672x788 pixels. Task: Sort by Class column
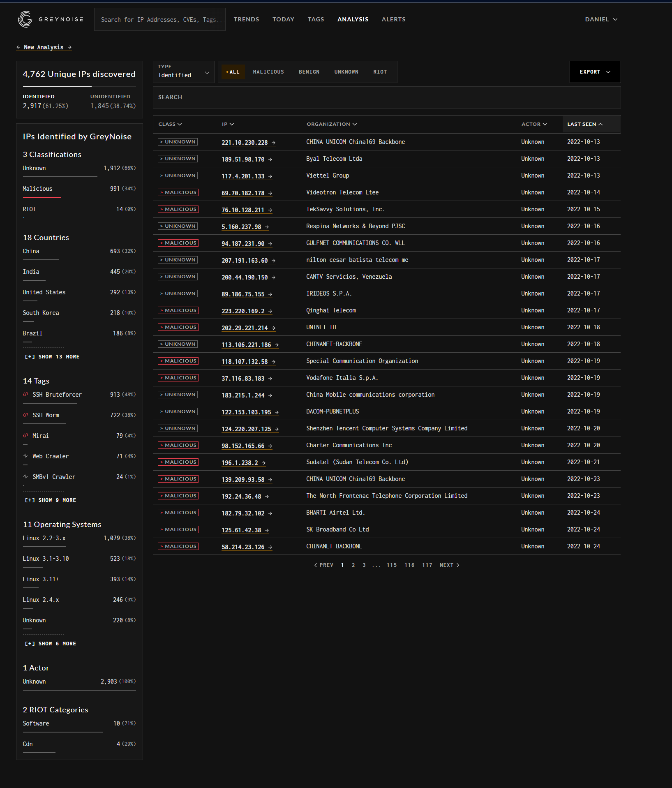[170, 124]
